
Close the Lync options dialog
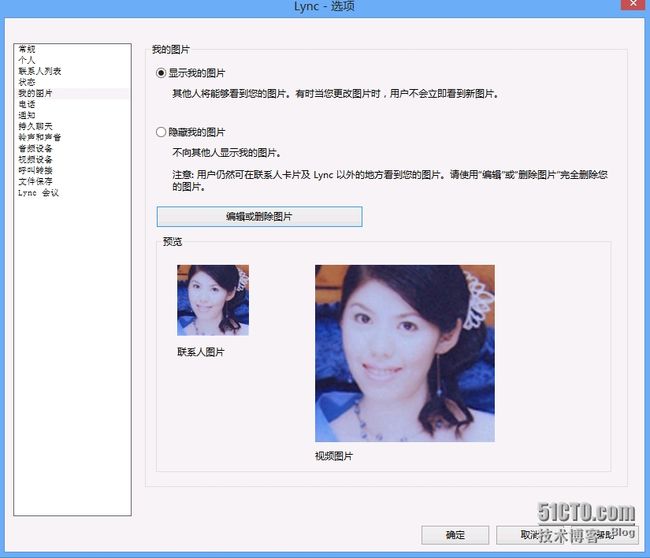pyautogui.click(x=633, y=4)
